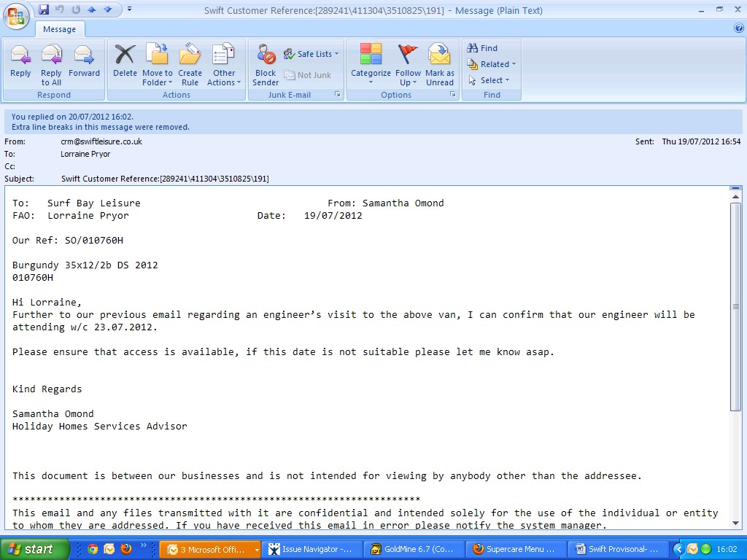Open Follow Up flag menu
The image size is (747, 560).
(409, 65)
